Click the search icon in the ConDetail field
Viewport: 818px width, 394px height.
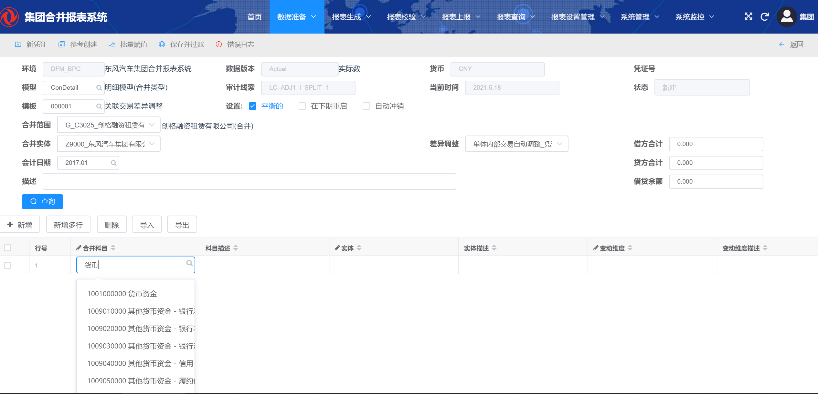point(99,88)
